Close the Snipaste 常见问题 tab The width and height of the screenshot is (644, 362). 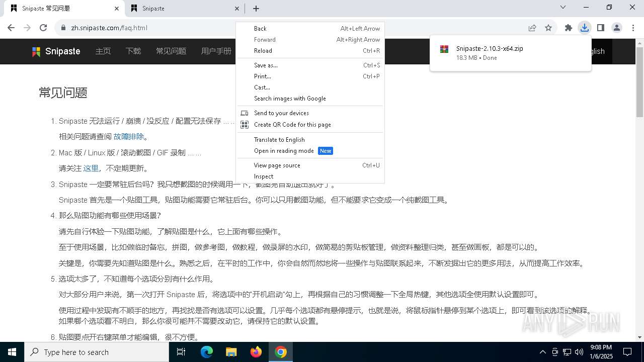click(x=117, y=9)
